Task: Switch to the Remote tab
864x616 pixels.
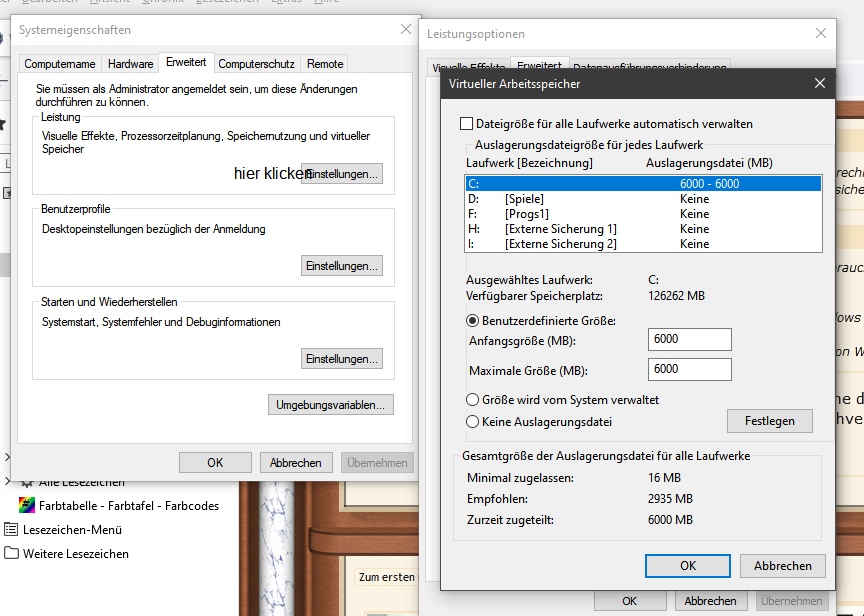Action: [325, 64]
